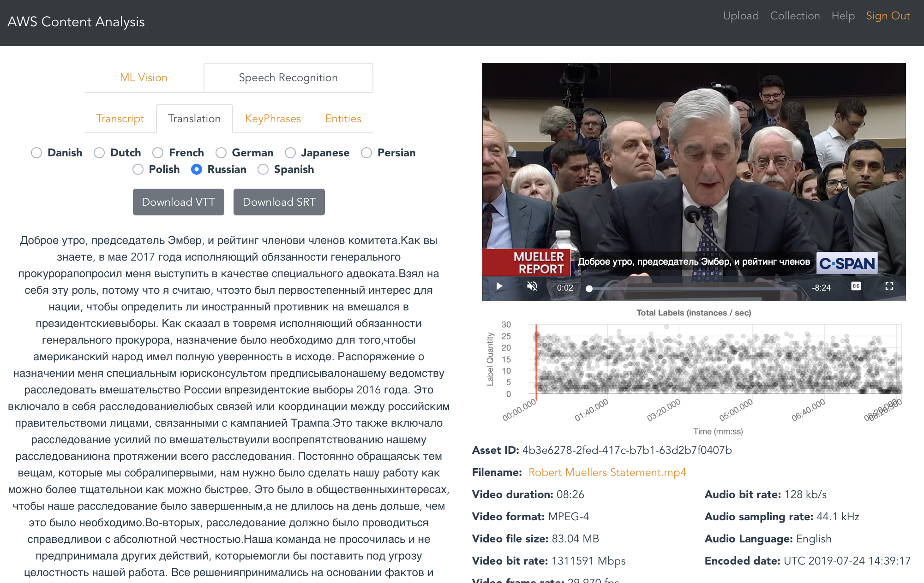Select Japanese radio button
The height and width of the screenshot is (583, 924).
[x=290, y=153]
